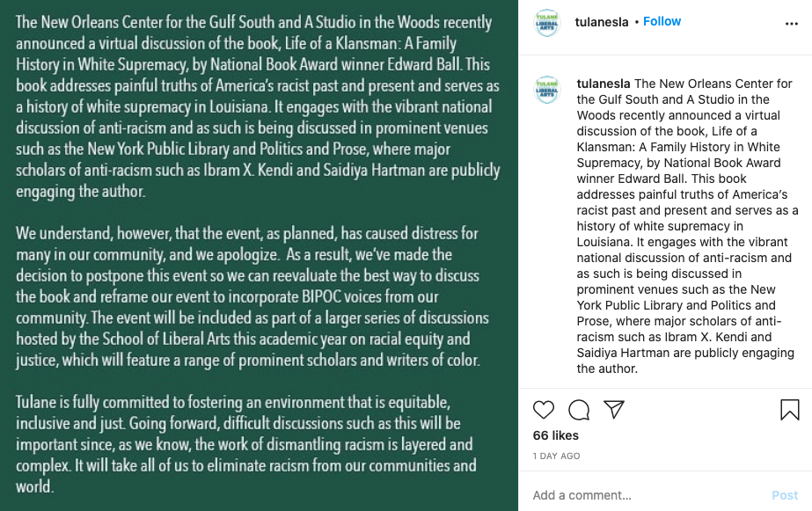Screen dimensions: 812x511
Task: Share post using paper plane icon
Action: point(614,410)
